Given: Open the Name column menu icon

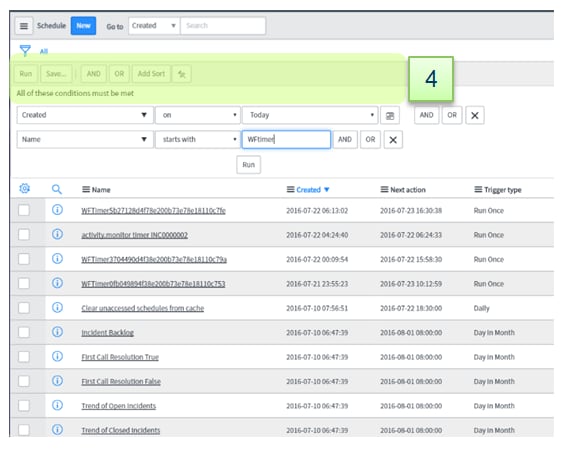Looking at the screenshot, I should [86, 189].
